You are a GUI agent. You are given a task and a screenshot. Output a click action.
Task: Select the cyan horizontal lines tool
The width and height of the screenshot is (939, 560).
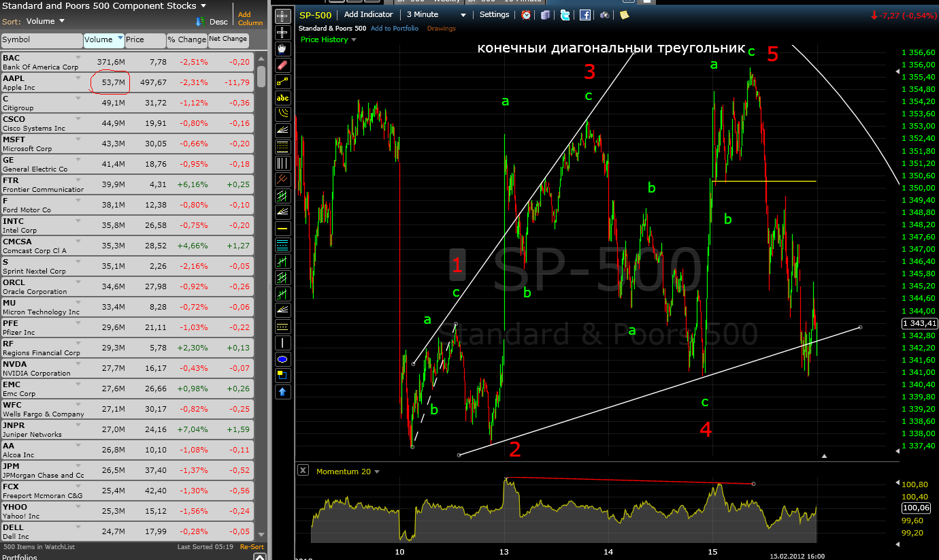[x=283, y=244]
